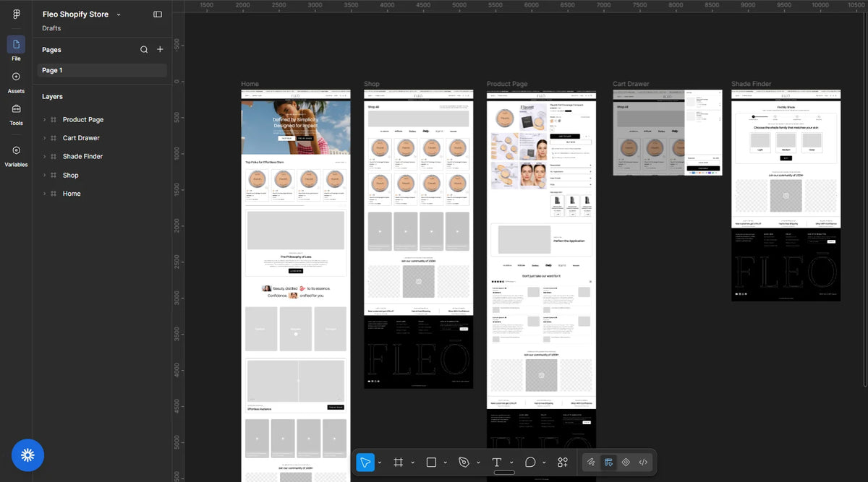
Task: Open Move tool options dropdown arrow
Action: [380, 463]
